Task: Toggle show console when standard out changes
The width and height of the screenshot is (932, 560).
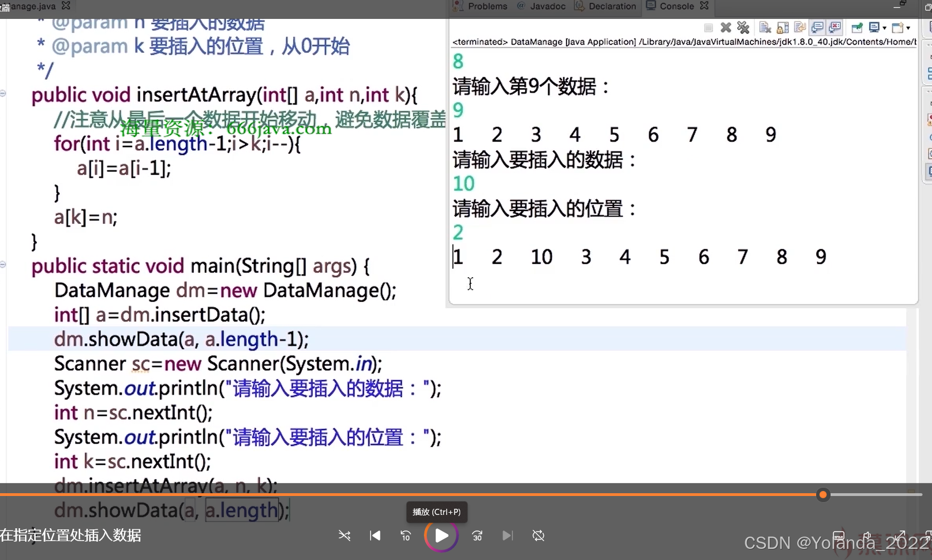Action: [817, 27]
